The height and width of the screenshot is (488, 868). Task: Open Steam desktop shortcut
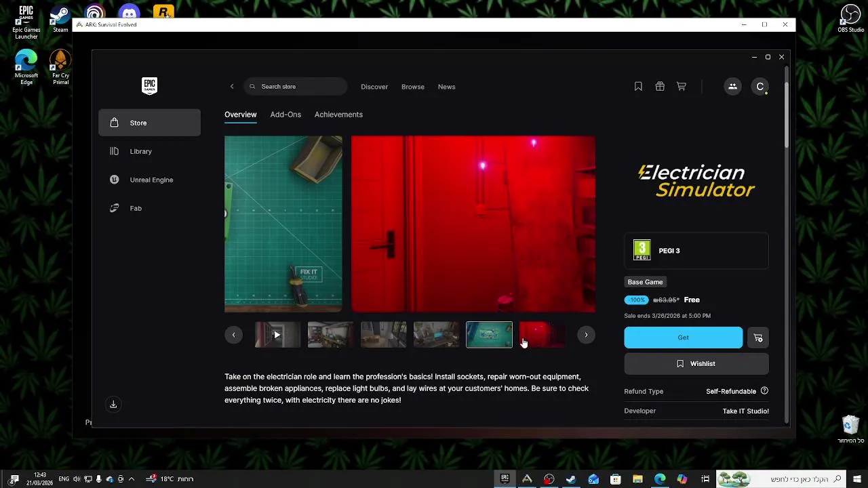(60, 19)
